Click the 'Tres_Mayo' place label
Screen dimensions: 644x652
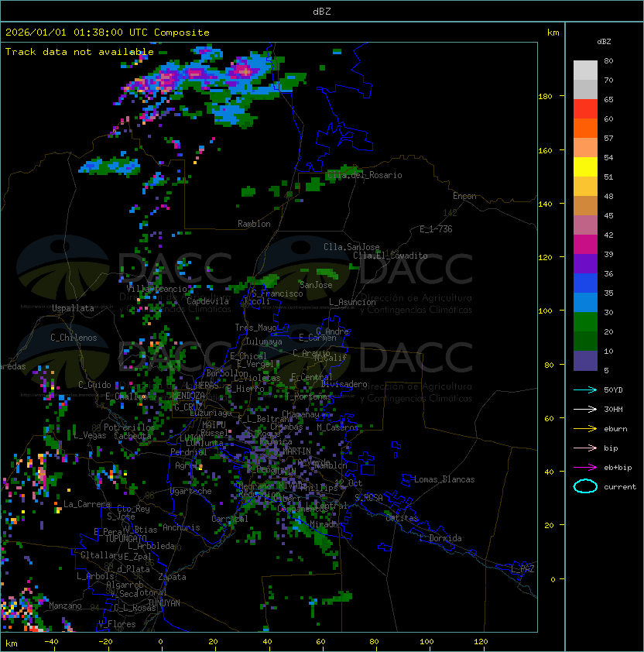[x=255, y=328]
